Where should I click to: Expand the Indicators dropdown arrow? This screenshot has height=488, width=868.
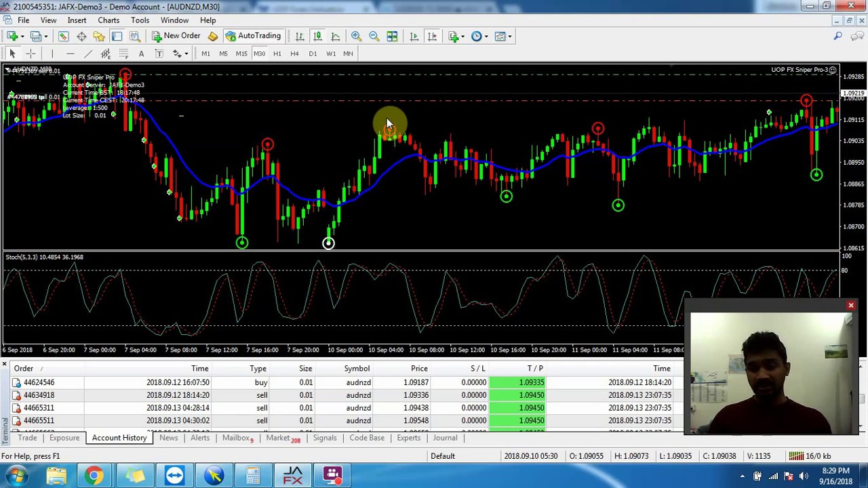pyautogui.click(x=464, y=36)
